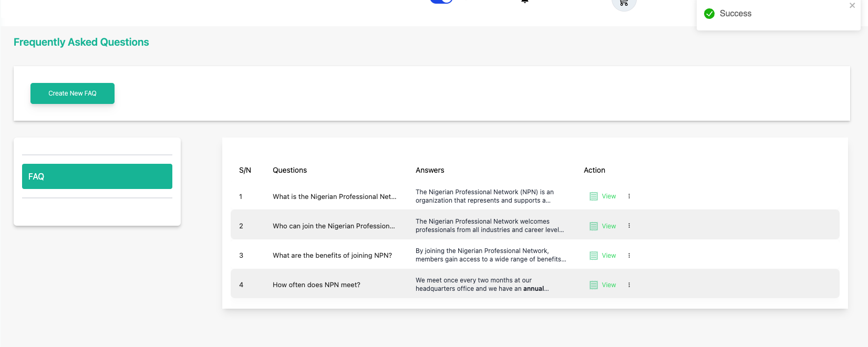Click the answer starting 'The Nigerian Professional Network welcomes'
Screen dimensions: 868x347
(x=490, y=226)
